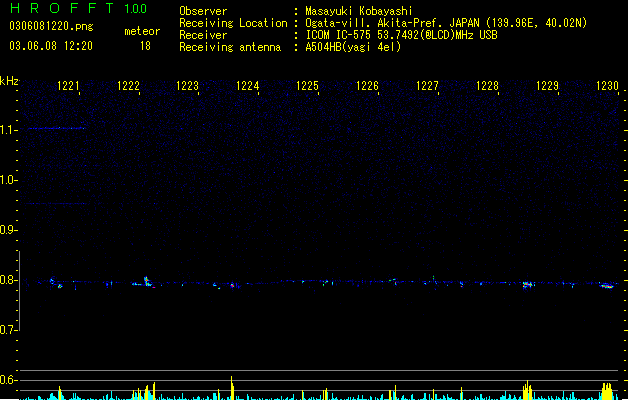Click the meteor echo burst after 1222

(x=148, y=282)
